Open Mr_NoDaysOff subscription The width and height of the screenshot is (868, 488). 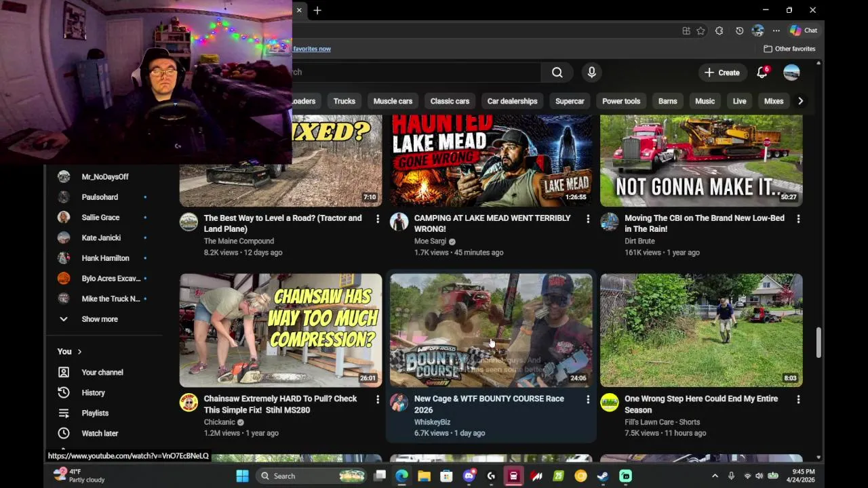click(x=103, y=177)
